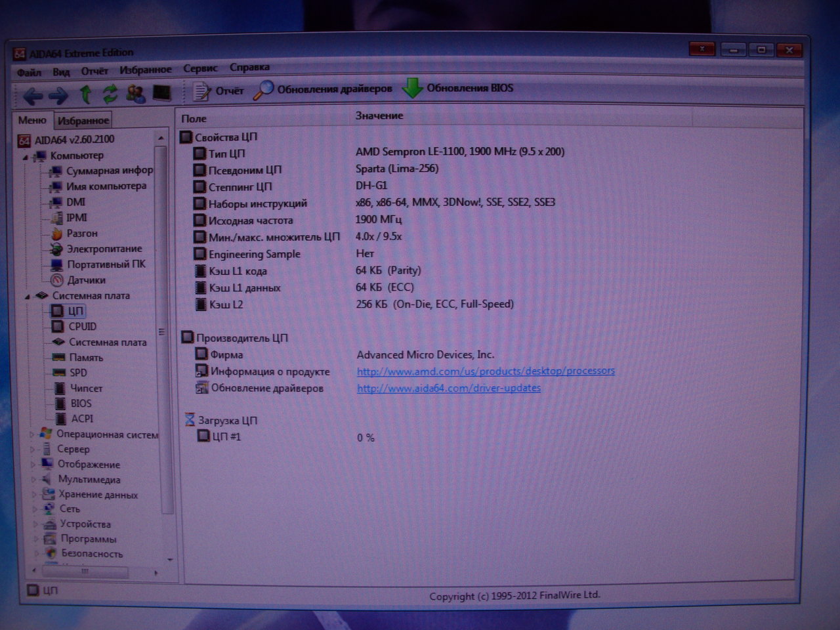840x630 pixels.
Task: Click the Back arrow toolbar icon
Action: 32,96
